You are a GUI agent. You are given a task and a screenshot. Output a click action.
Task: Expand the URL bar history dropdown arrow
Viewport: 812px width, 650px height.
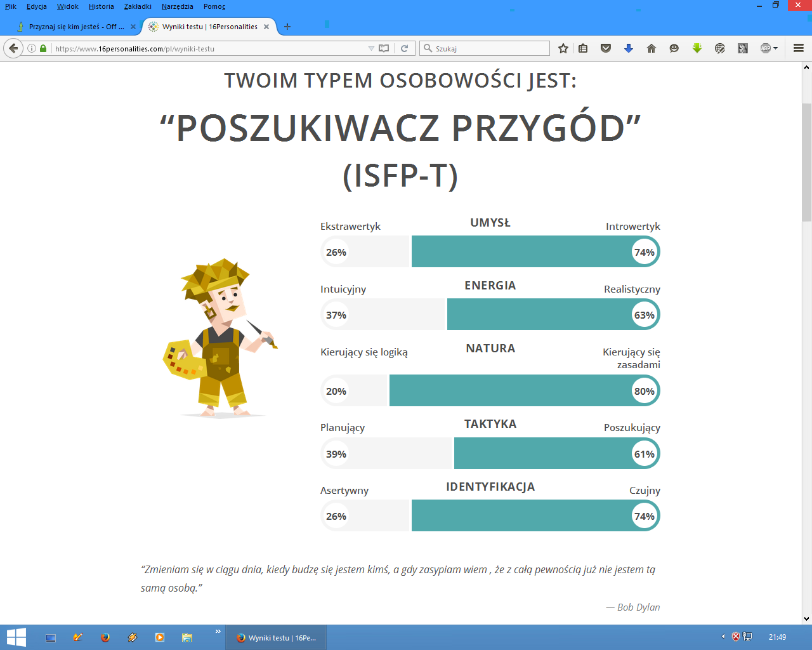371,48
